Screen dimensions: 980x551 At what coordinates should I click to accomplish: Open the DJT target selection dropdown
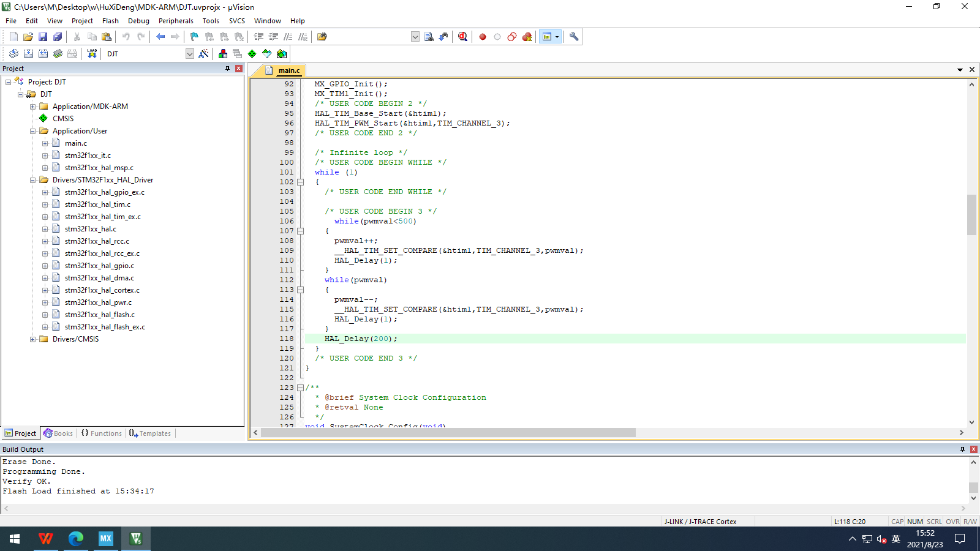pos(190,54)
